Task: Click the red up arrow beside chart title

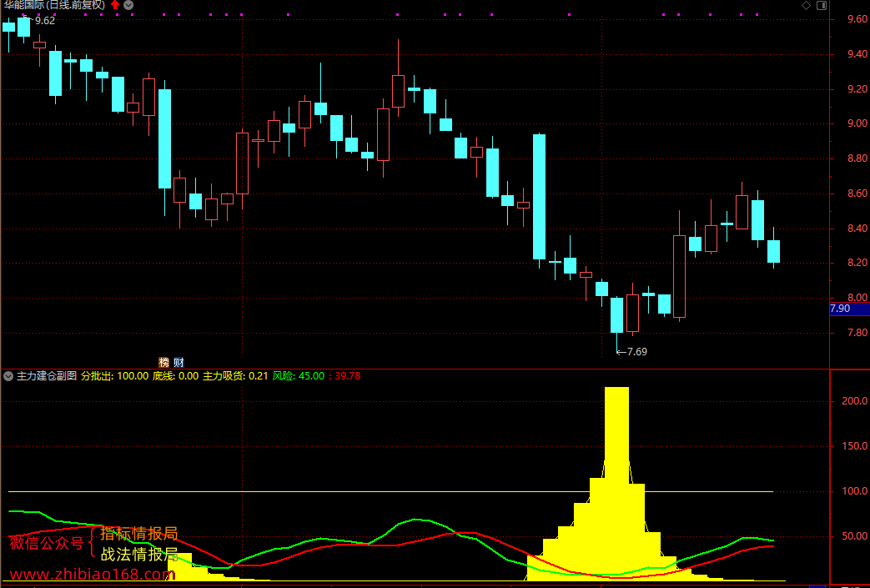Action: pos(115,5)
